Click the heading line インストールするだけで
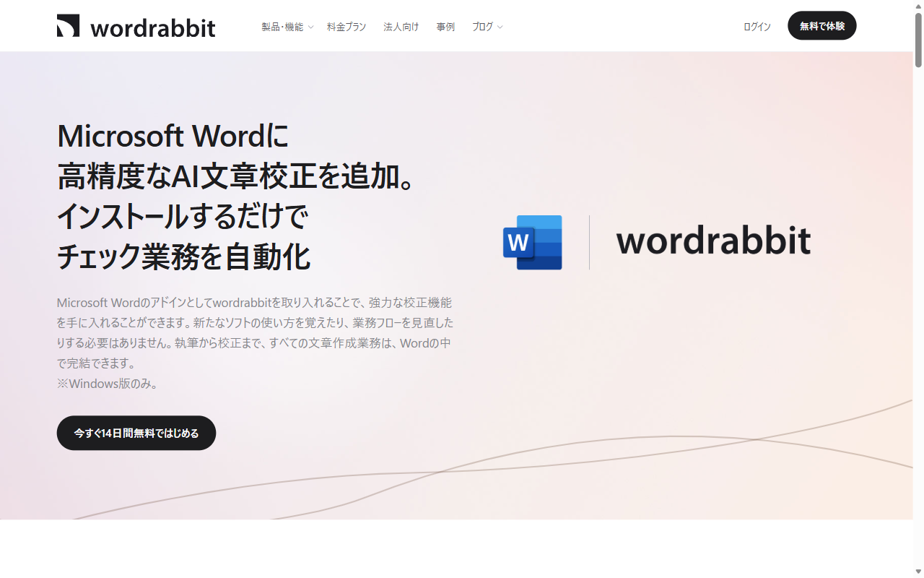Screen dimensions: 924x578 coord(183,217)
